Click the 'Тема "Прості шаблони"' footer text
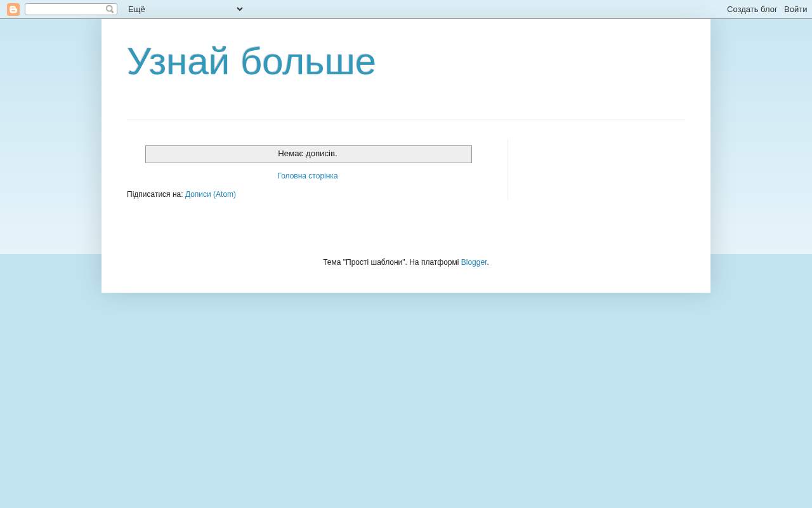The height and width of the screenshot is (508, 812). pos(365,262)
